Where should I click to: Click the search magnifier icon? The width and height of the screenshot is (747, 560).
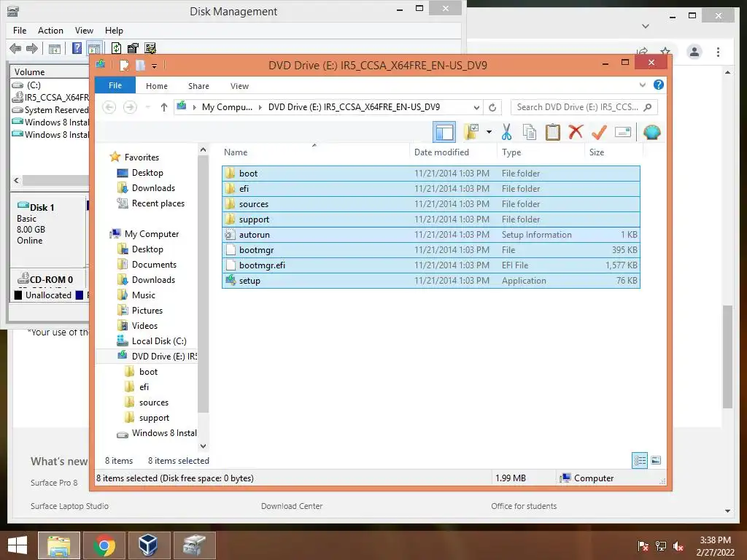pyautogui.click(x=648, y=107)
